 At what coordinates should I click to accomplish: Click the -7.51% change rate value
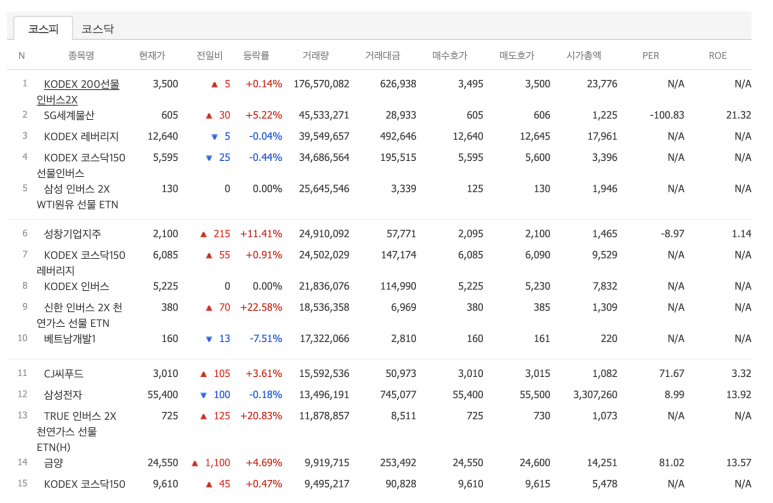tap(266, 338)
